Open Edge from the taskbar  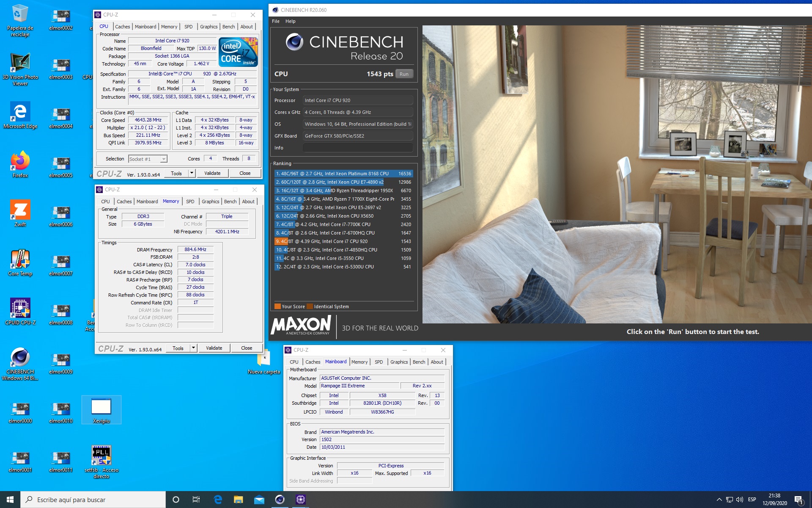tap(218, 500)
